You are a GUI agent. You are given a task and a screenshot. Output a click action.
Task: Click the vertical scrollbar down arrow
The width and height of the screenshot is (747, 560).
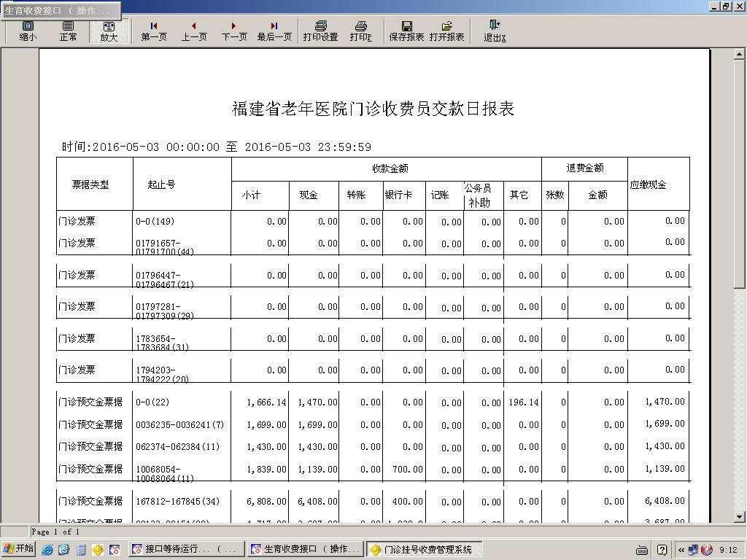740,516
